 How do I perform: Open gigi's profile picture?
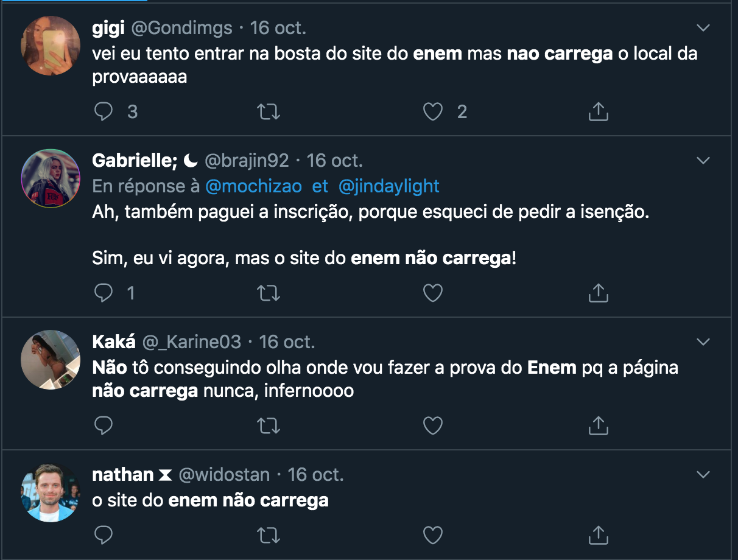pos(51,46)
